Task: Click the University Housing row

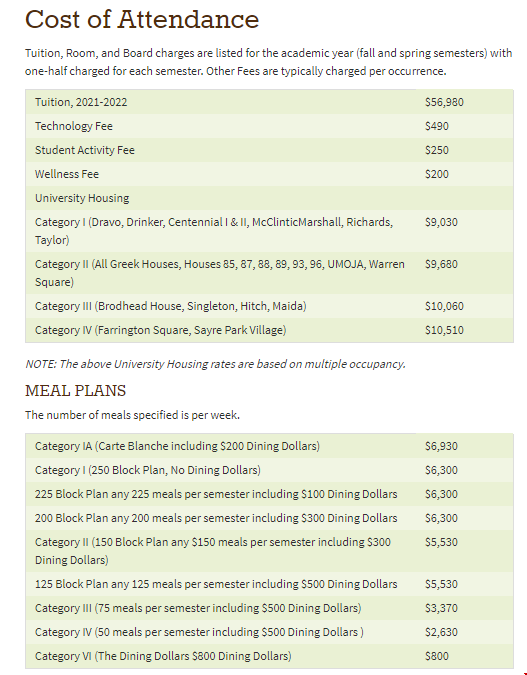Action: pyautogui.click(x=269, y=198)
